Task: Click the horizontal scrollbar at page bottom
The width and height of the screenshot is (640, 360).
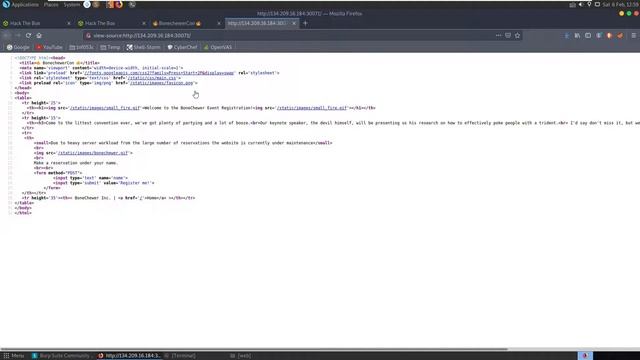Action: (254, 349)
